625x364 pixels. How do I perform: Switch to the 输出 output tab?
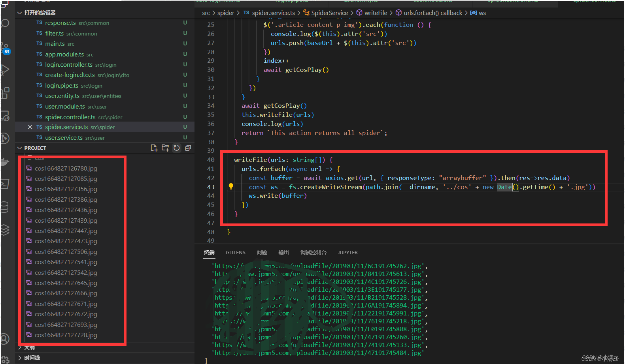283,252
